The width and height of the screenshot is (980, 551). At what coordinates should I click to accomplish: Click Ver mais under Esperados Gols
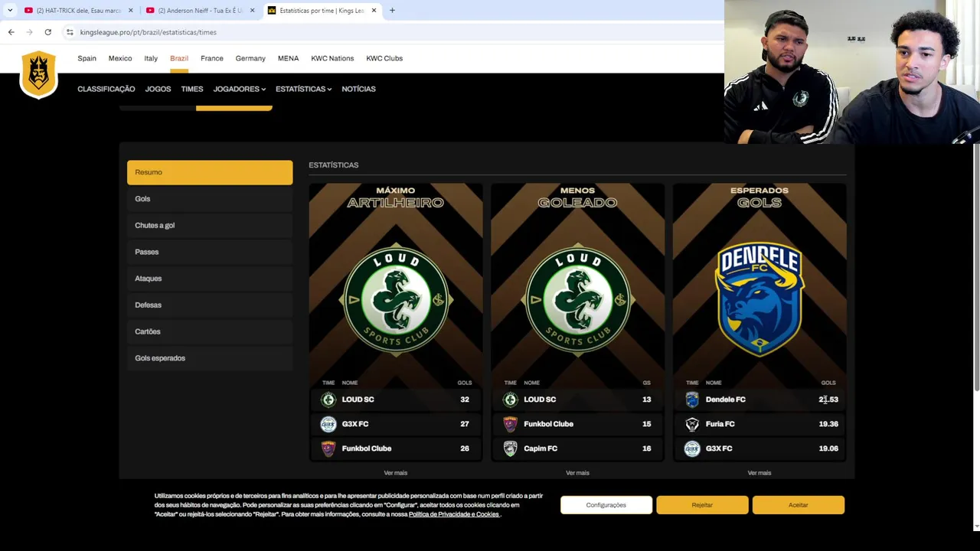click(x=759, y=473)
